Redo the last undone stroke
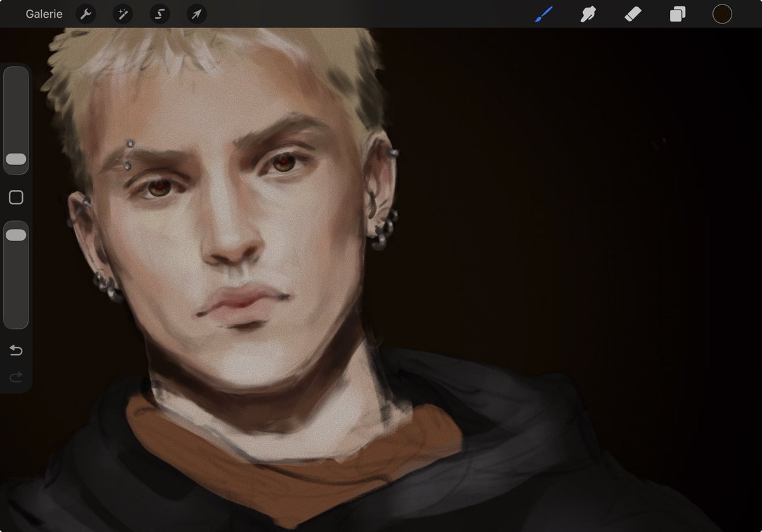Image resolution: width=762 pixels, height=532 pixels. point(16,377)
